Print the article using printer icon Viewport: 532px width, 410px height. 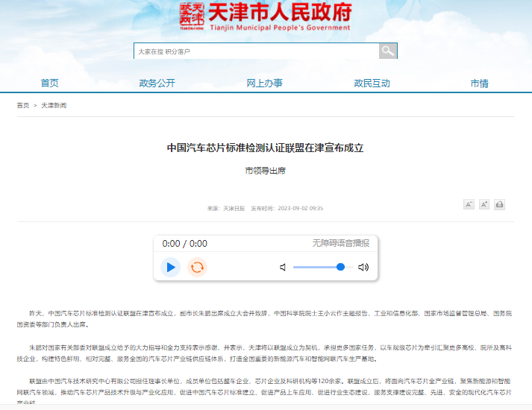(499, 204)
